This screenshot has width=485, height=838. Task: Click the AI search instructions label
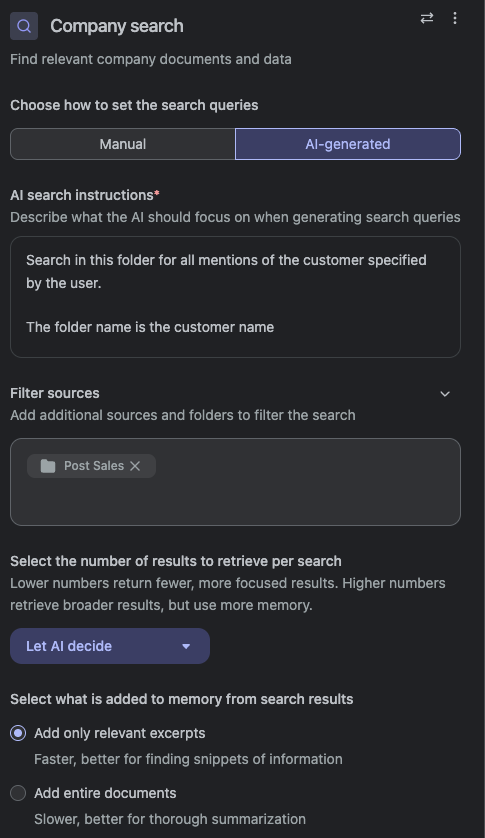[x=84, y=195]
